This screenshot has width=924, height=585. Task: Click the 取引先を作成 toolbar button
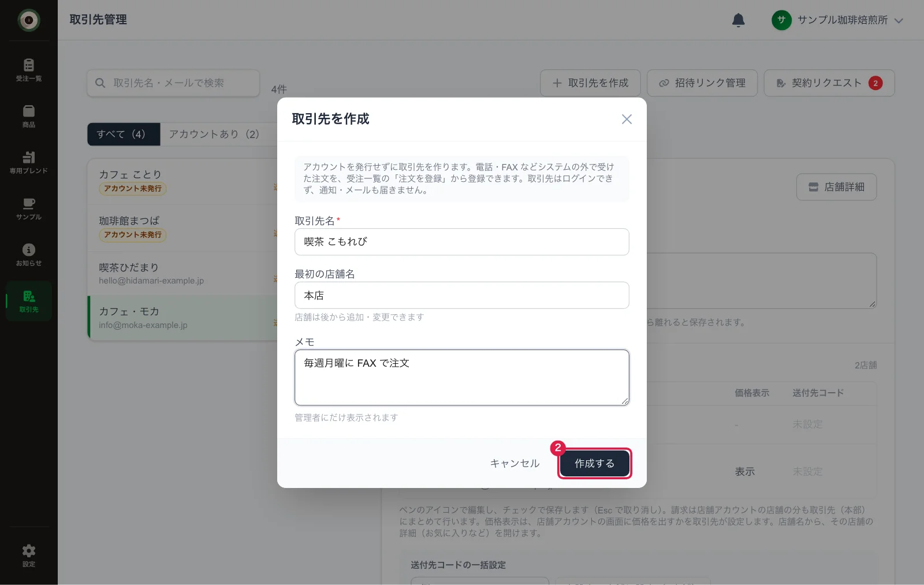tap(590, 83)
